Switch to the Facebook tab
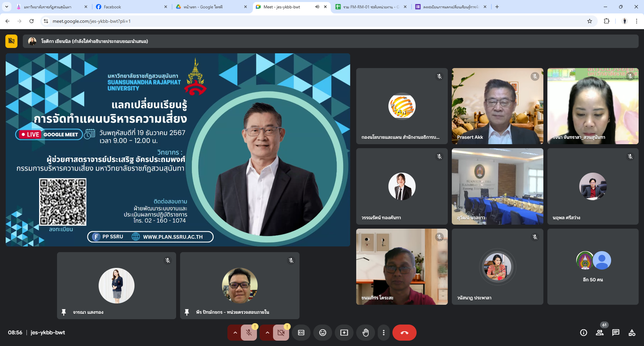This screenshot has height=346, width=644. [x=131, y=7]
